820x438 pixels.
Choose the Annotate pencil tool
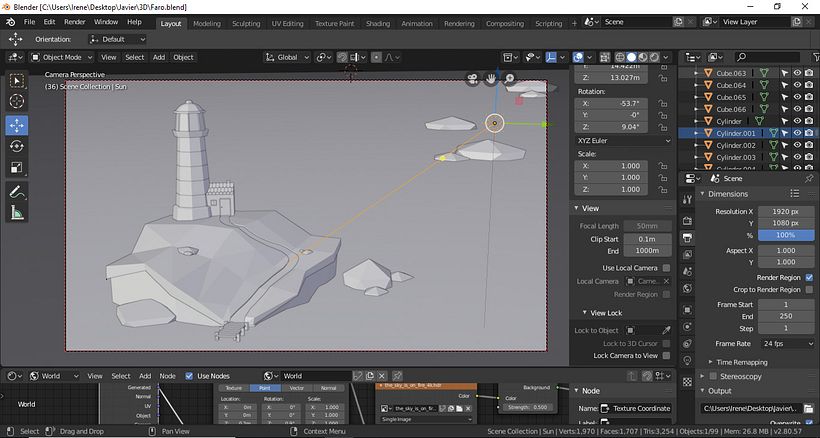click(16, 191)
